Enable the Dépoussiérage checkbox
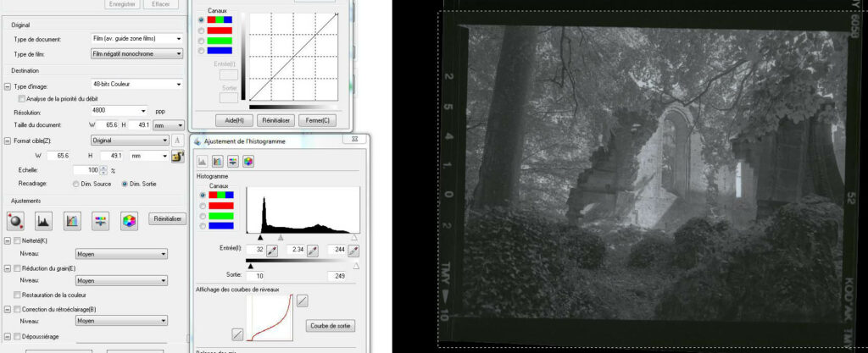Image resolution: width=868 pixels, height=353 pixels. 17,336
